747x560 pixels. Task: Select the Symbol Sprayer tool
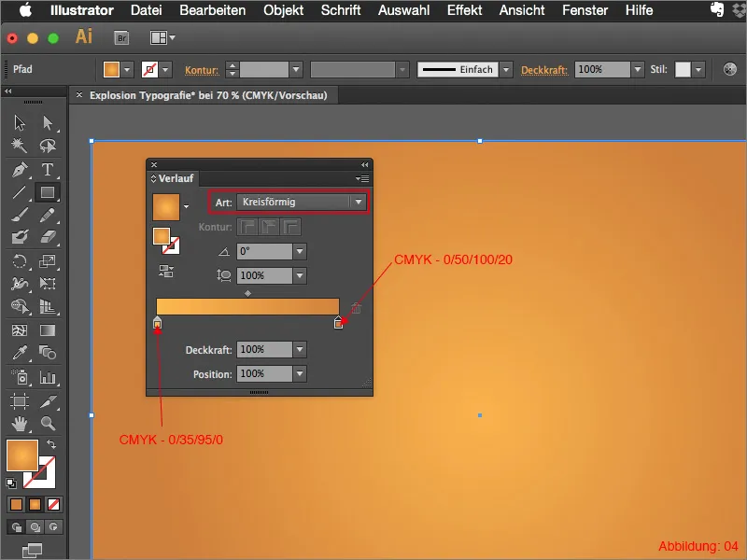[20, 377]
